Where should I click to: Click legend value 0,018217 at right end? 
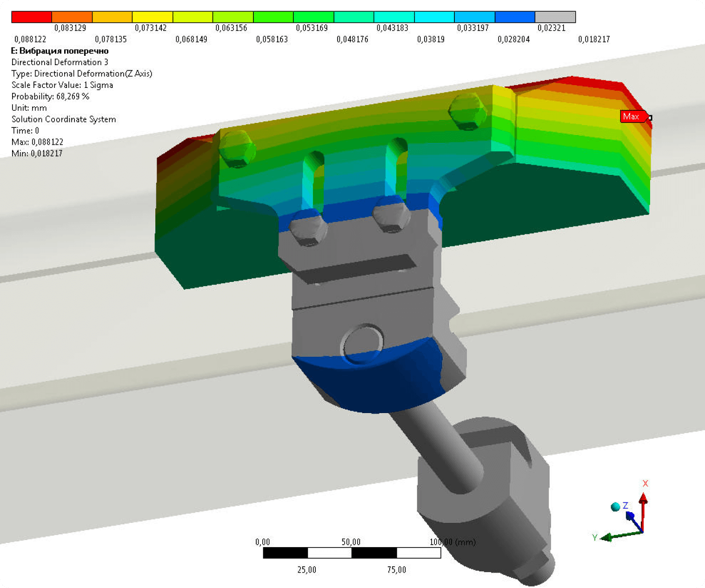pos(594,40)
